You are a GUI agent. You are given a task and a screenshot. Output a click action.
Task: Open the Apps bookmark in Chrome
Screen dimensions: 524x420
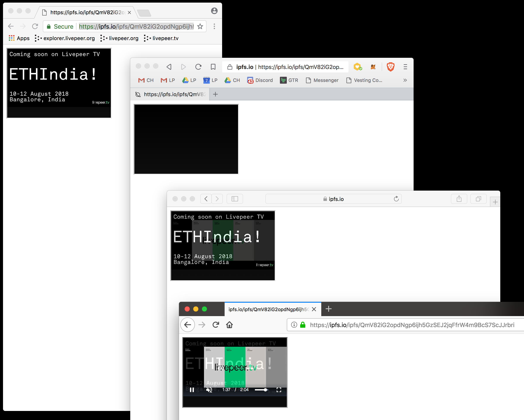(x=19, y=38)
